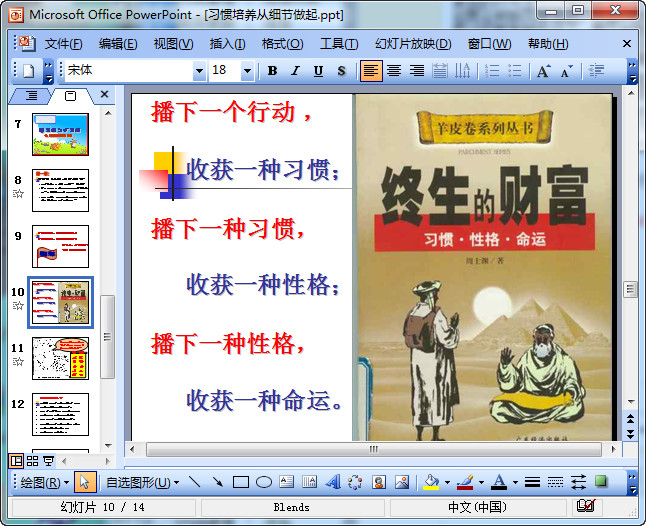646x526 pixels.
Task: Apply black font color
Action: click(x=499, y=482)
